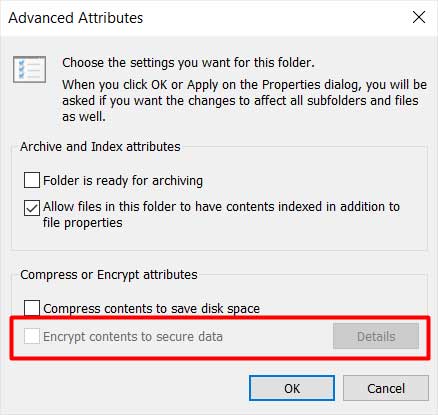This screenshot has height=415, width=438.
Task: Open encryption Details button
Action: pos(376,336)
